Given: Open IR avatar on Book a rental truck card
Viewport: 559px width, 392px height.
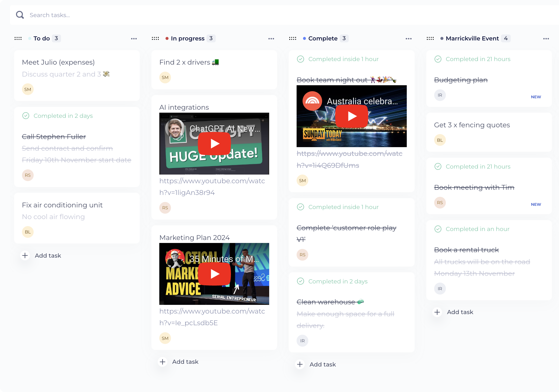Looking at the screenshot, I should [440, 289].
